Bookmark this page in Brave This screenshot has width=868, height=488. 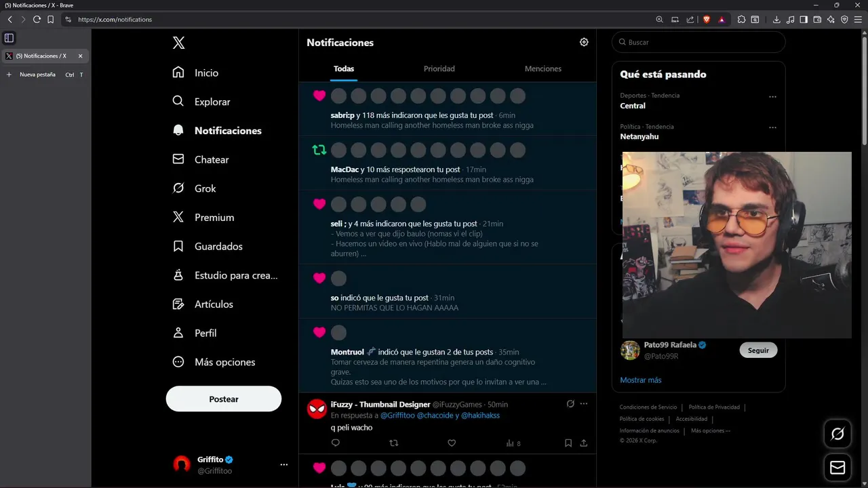coord(50,20)
